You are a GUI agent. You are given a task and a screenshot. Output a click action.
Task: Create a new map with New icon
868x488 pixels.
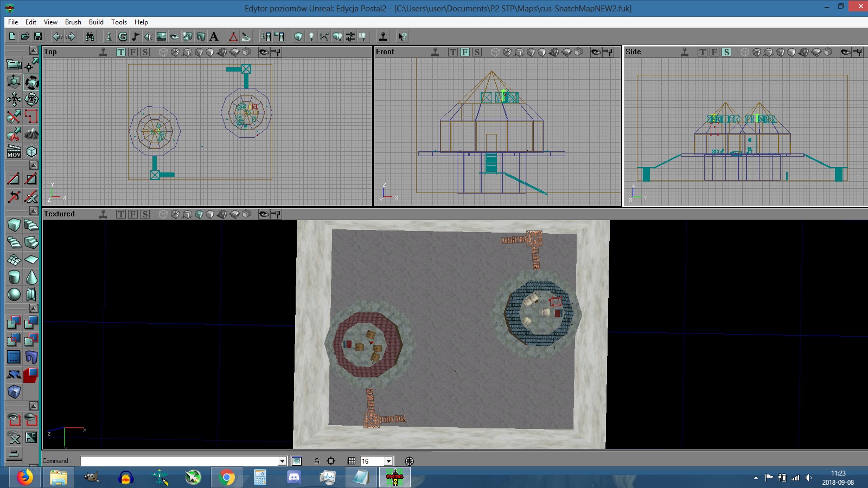[x=12, y=36]
